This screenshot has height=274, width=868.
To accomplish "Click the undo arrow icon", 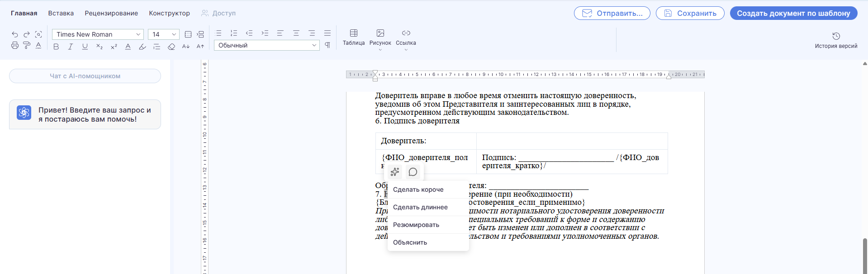I will (x=15, y=34).
